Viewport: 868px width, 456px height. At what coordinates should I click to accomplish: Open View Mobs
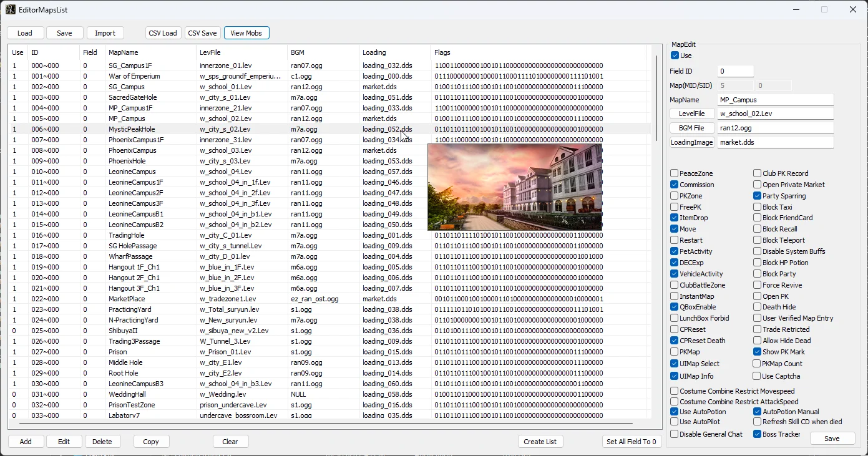(x=246, y=33)
